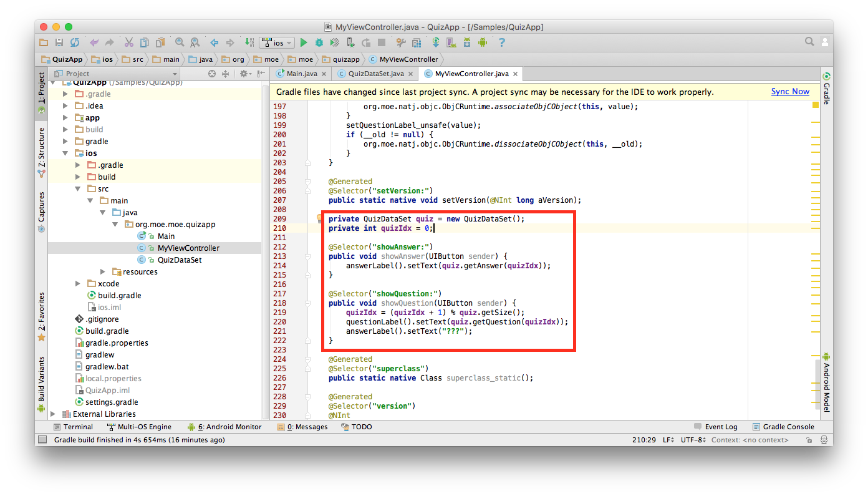Viewport: 868px width, 496px height.
Task: Open Project Structure icon in toolbar
Action: 416,42
